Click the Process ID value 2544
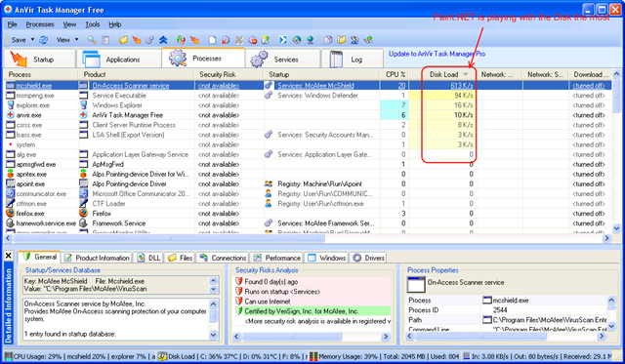The image size is (625, 364). pyautogui.click(x=500, y=309)
